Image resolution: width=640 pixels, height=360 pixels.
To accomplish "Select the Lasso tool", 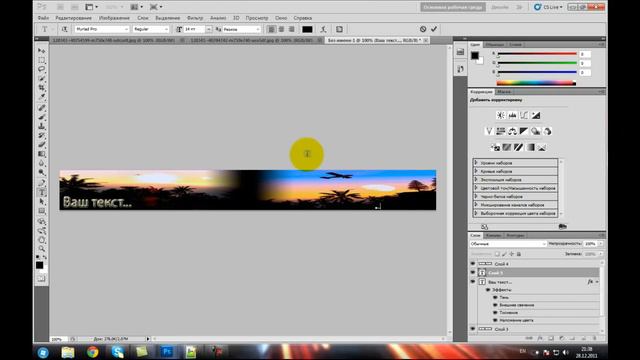I will click(x=42, y=69).
